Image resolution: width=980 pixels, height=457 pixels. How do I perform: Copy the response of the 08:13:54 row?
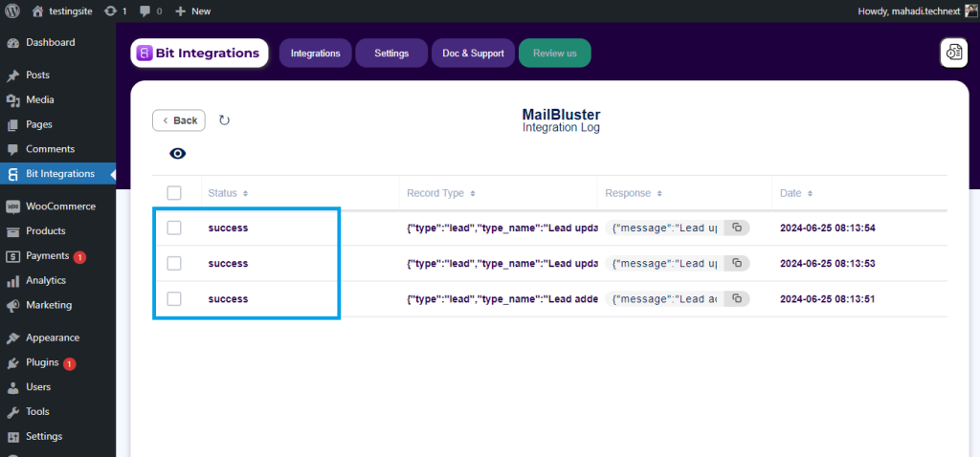click(x=737, y=228)
